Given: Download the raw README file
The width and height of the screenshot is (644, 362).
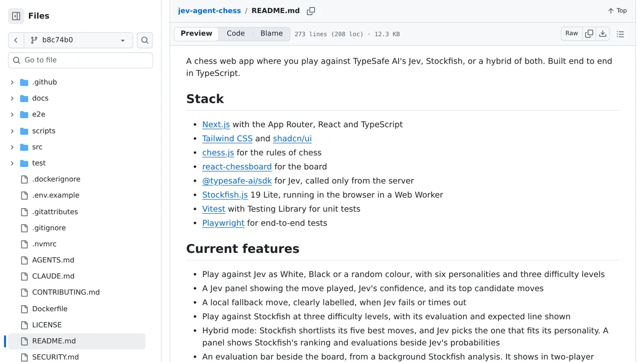Looking at the screenshot, I should click(603, 34).
